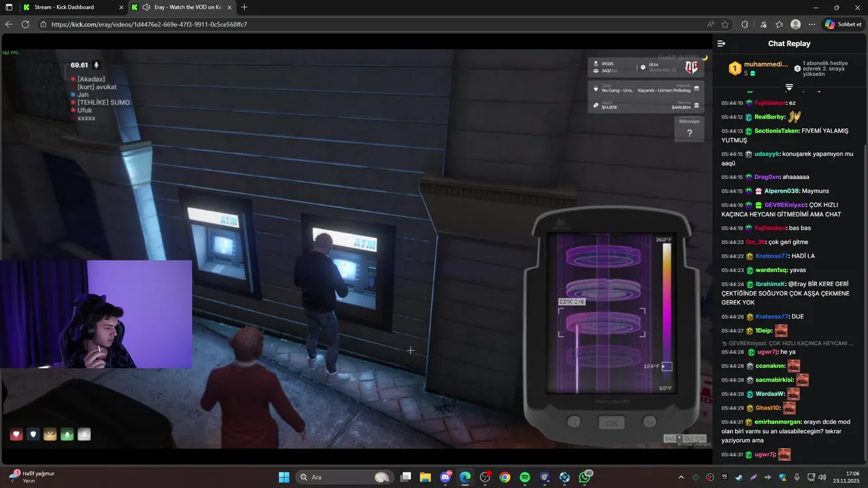Click the browser back arrow
This screenshot has width=868, height=488.
[x=9, y=24]
